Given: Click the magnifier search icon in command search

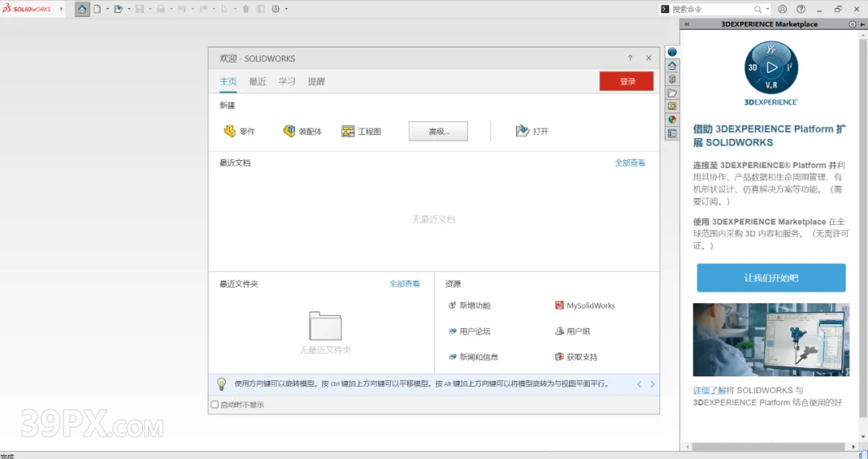Looking at the screenshot, I should point(758,9).
